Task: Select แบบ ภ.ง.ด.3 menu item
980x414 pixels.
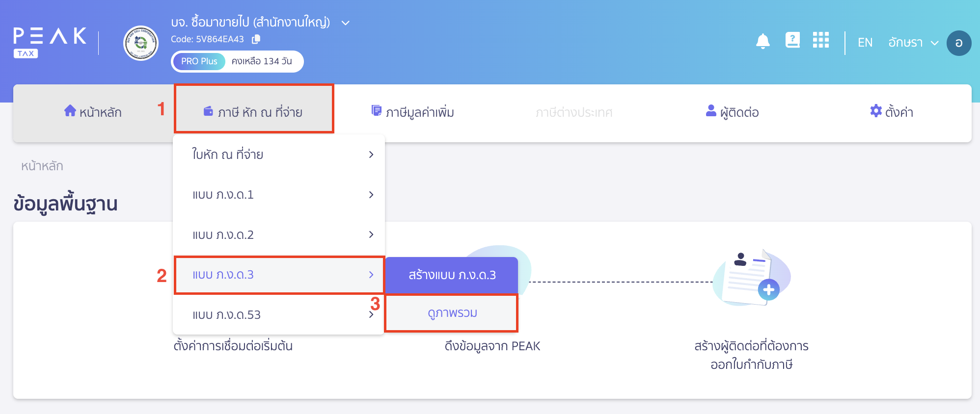Action: click(279, 275)
